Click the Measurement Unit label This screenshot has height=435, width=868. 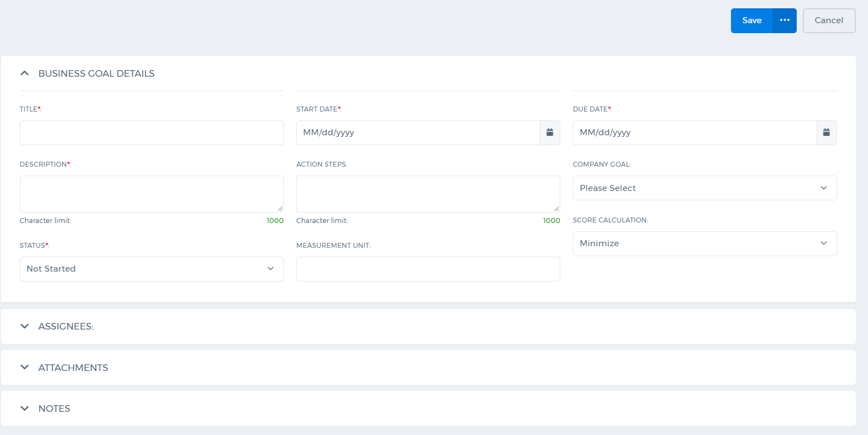(x=333, y=246)
